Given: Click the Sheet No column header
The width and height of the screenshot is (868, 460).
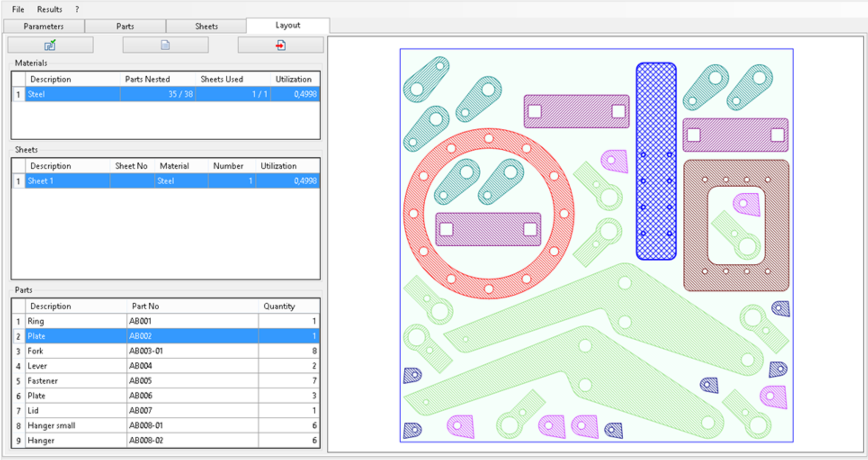Looking at the screenshot, I should 131,166.
